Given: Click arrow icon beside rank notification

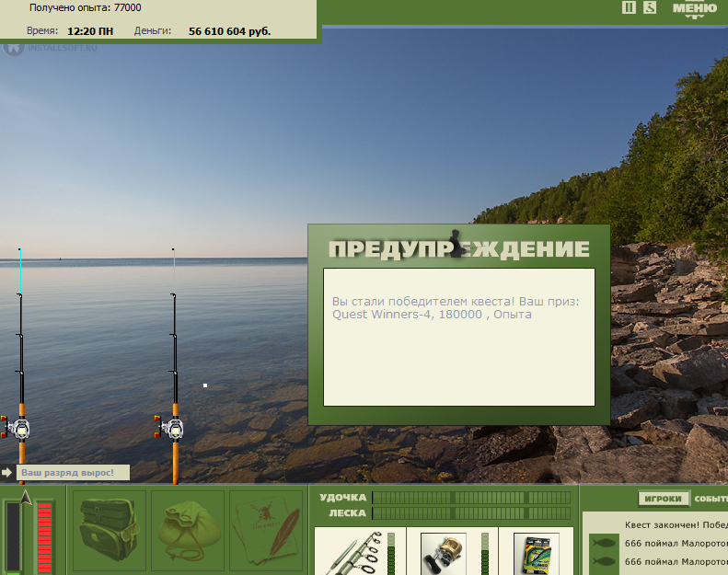Looking at the screenshot, I should click(x=6, y=473).
